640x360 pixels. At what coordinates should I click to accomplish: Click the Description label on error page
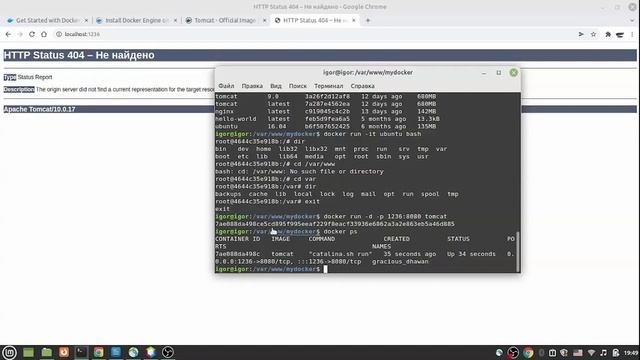(19, 89)
